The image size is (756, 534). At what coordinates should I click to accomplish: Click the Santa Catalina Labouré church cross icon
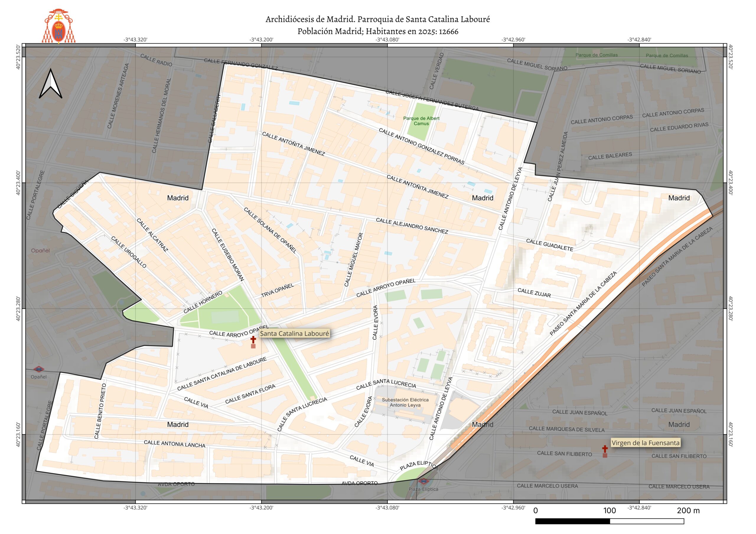point(253,340)
